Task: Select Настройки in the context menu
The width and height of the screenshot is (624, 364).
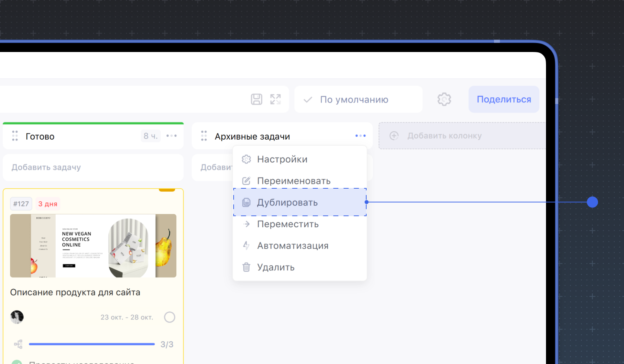Action: (x=282, y=159)
